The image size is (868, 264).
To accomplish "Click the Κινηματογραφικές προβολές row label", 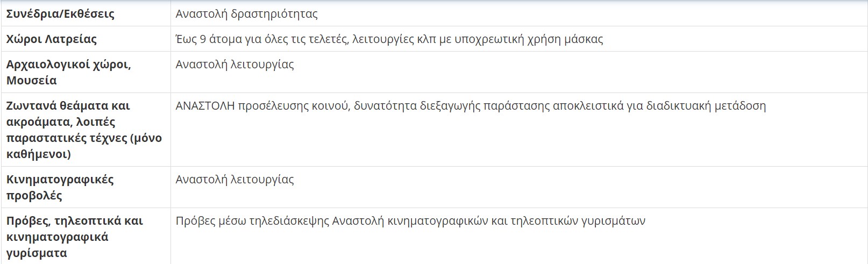I will tap(60, 187).
